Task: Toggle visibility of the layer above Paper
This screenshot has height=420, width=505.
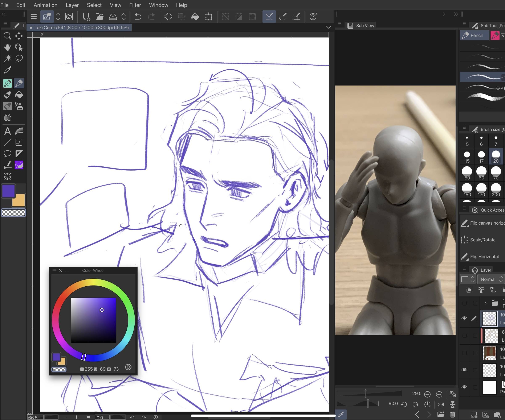Action: click(x=464, y=370)
